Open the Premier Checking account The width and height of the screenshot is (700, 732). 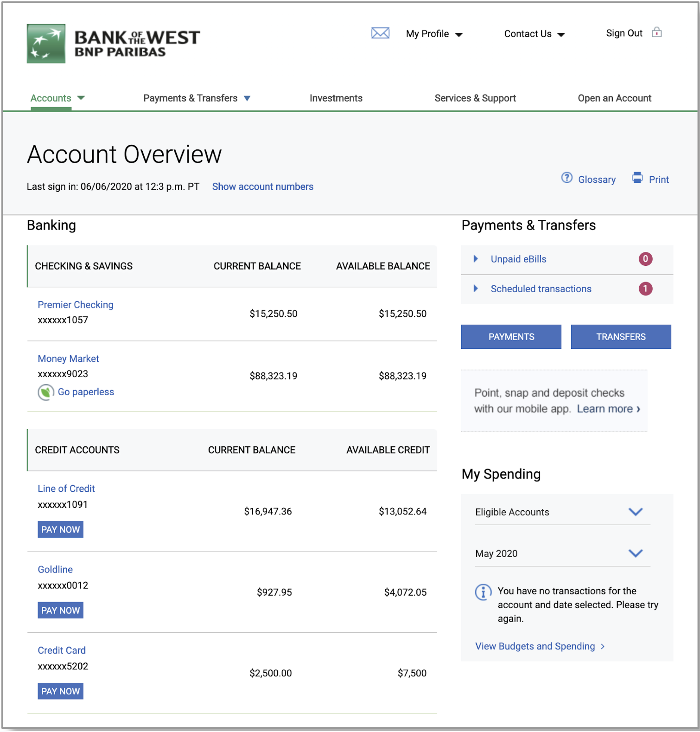tap(76, 305)
